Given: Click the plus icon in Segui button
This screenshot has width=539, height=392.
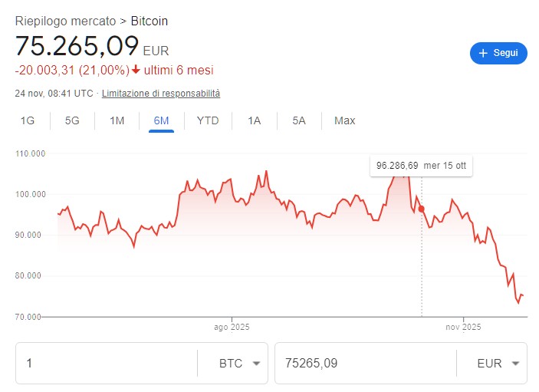Looking at the screenshot, I should 483,53.
